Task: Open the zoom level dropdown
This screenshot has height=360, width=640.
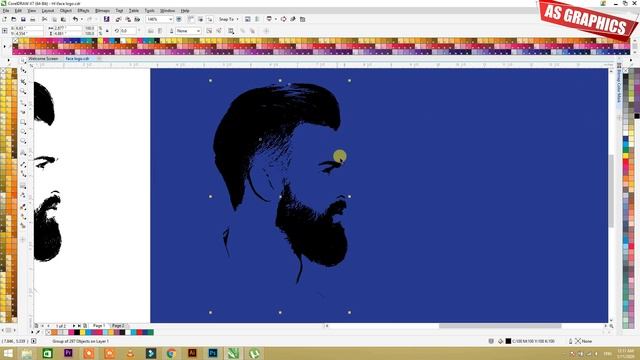Action: (171, 19)
